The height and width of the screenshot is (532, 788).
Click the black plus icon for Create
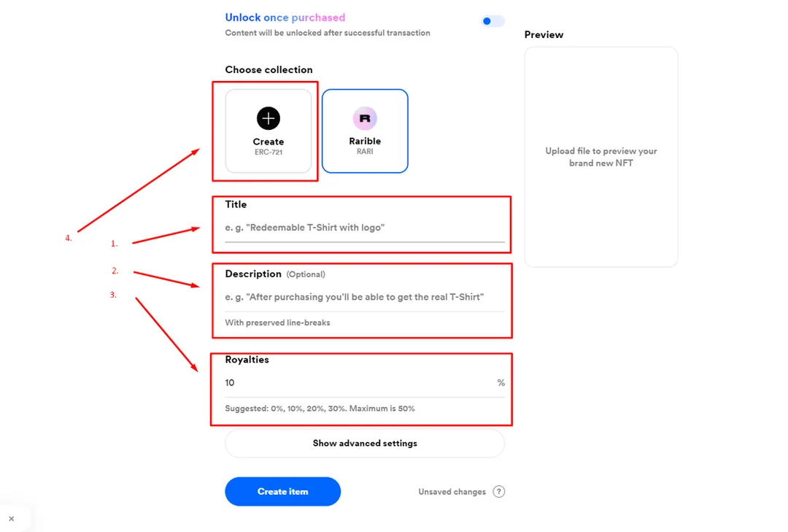pos(269,117)
